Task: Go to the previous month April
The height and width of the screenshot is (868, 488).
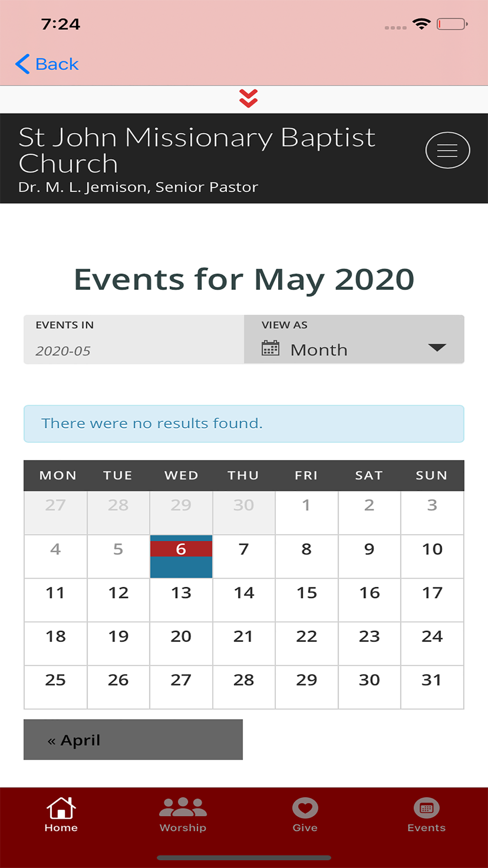Action: (x=133, y=740)
